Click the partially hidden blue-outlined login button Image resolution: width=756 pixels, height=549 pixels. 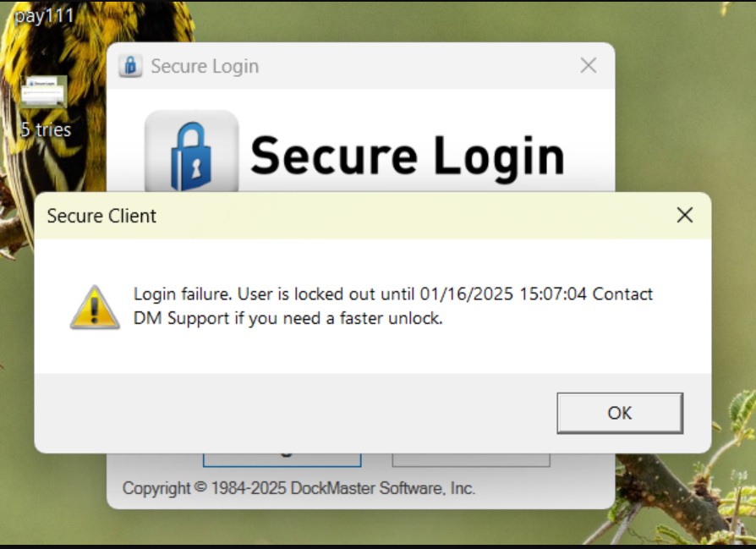click(282, 459)
